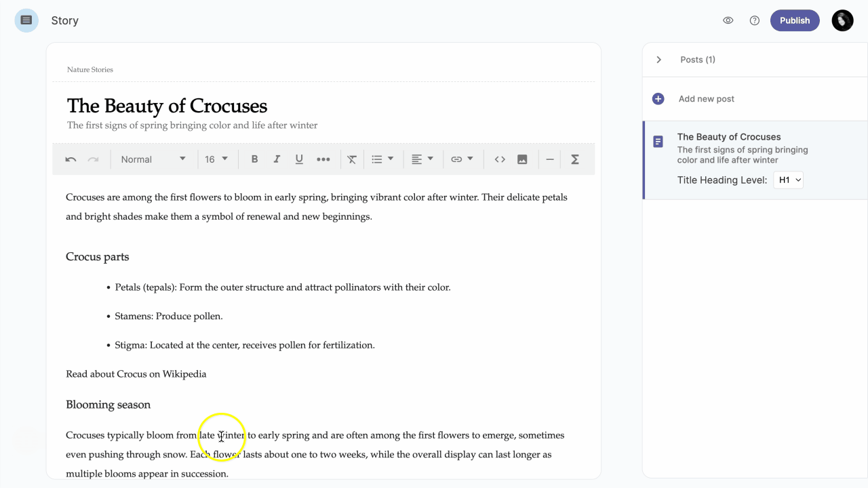Click the clear formatting icon

pyautogui.click(x=352, y=159)
